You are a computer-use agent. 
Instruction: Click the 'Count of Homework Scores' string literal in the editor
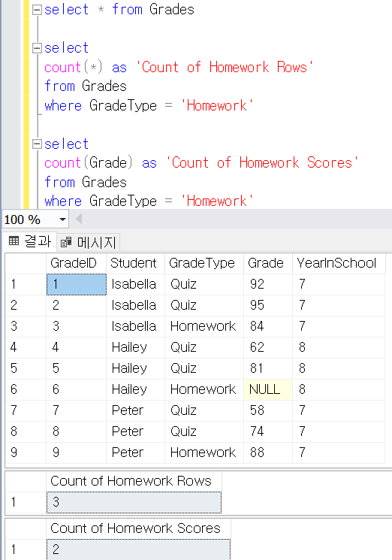coord(262,163)
